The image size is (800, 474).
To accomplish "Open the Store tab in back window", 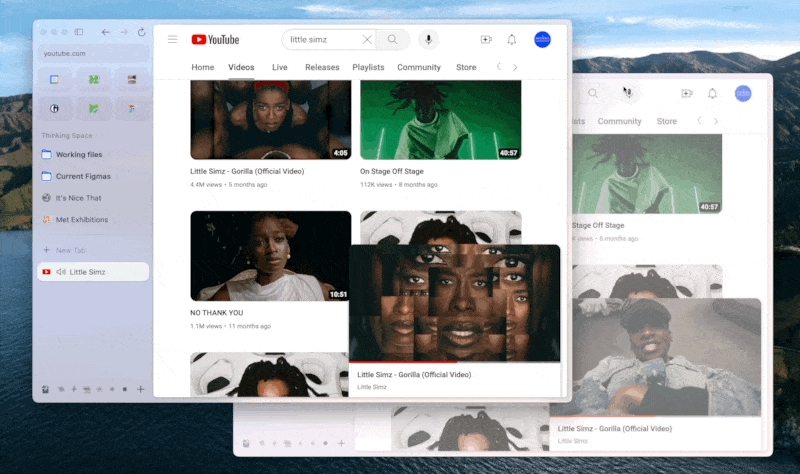I will tap(666, 121).
